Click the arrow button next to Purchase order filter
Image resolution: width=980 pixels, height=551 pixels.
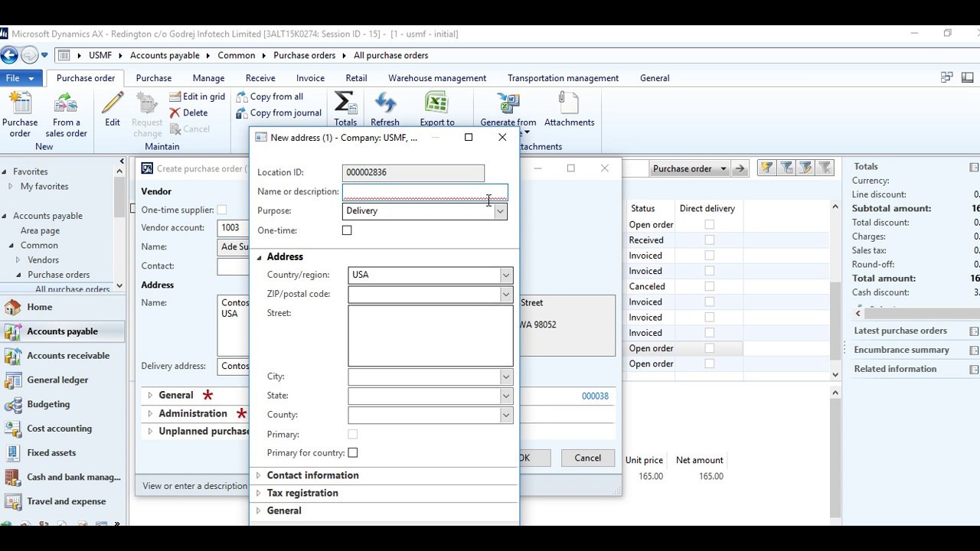(740, 168)
